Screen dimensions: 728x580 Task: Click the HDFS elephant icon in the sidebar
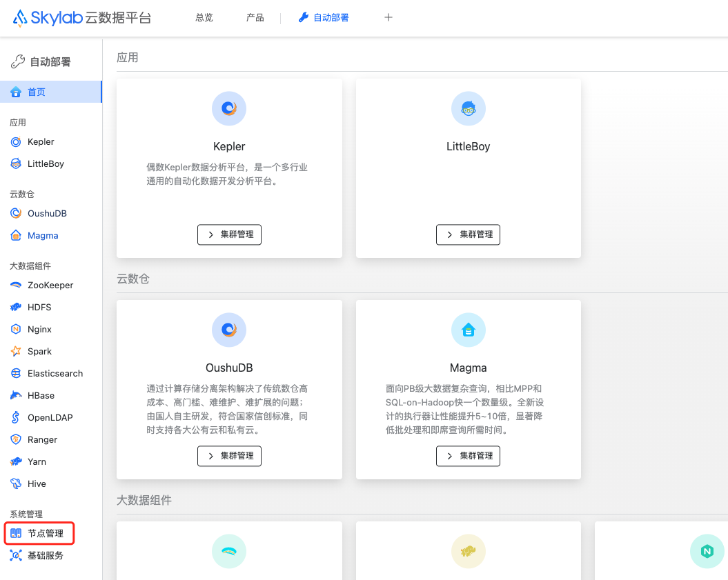(x=16, y=307)
